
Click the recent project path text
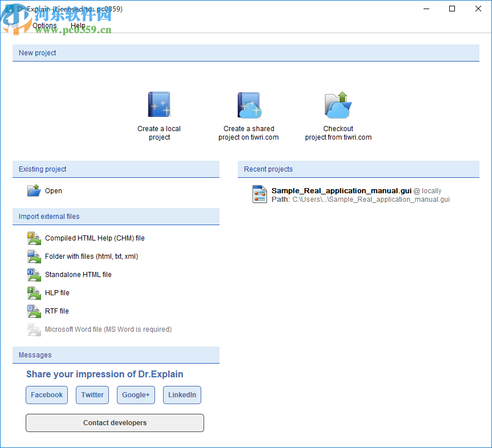[x=360, y=199]
